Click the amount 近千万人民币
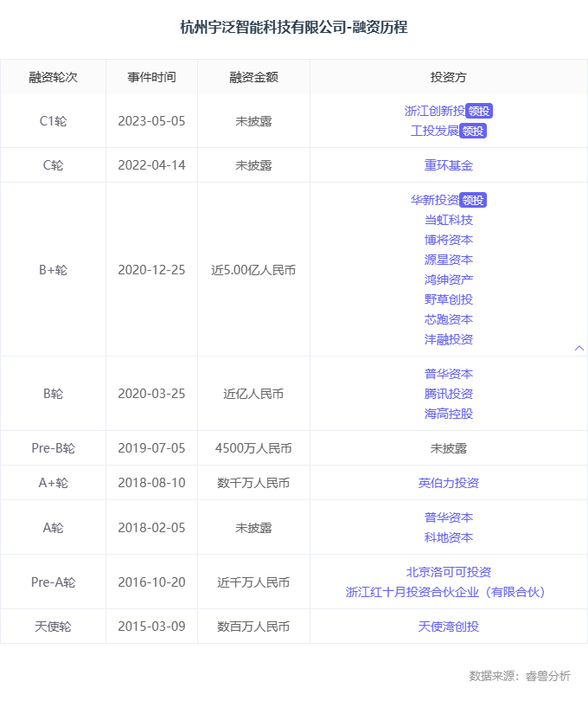This screenshot has width=588, height=707. (x=253, y=582)
